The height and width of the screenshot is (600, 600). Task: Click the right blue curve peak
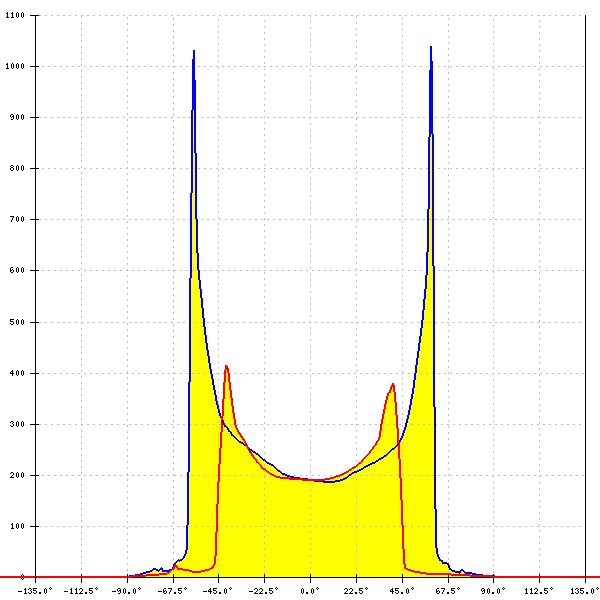tap(431, 47)
